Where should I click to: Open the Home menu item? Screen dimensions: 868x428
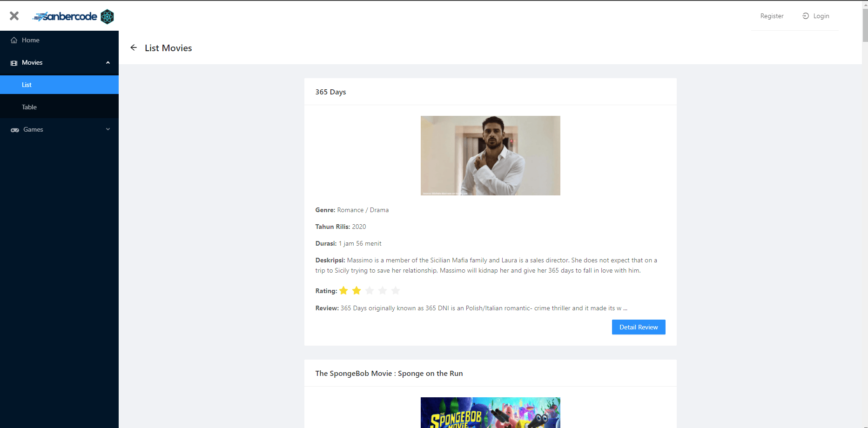pyautogui.click(x=59, y=40)
